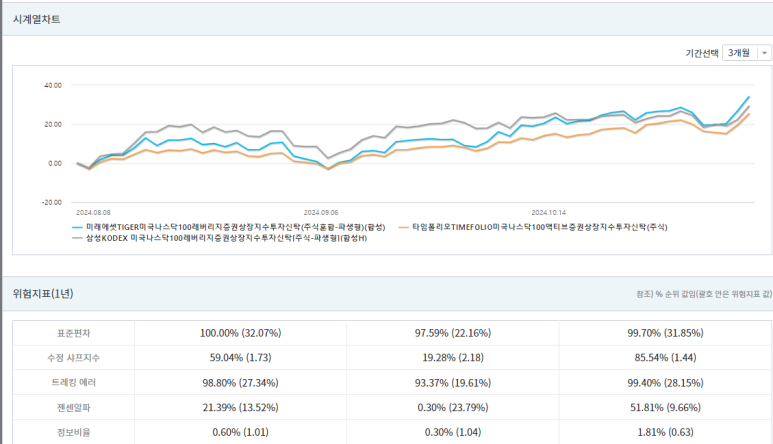Click the 85.54% (1.44) cell
The image size is (773, 444).
coord(666,358)
